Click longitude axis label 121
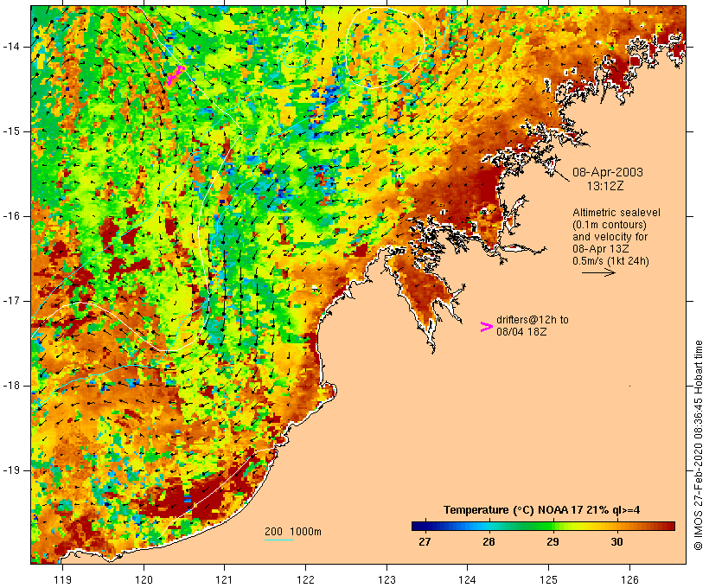The width and height of the screenshot is (709, 588). pyautogui.click(x=225, y=579)
